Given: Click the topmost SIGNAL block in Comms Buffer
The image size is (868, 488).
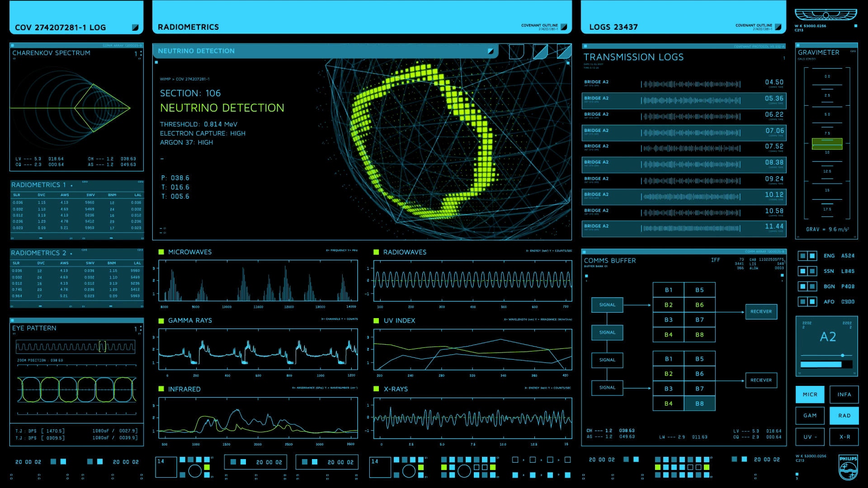Looking at the screenshot, I should coord(607,305).
